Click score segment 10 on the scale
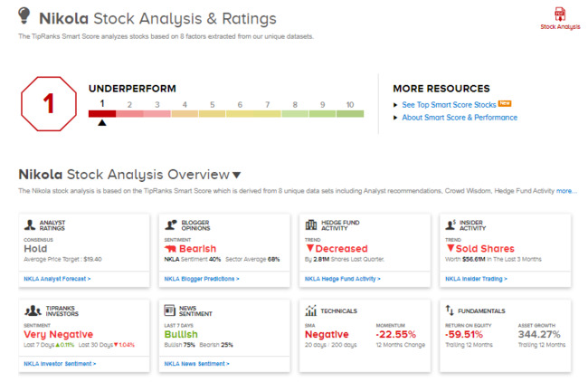Viewport: 588px width, 382px height. [350, 113]
